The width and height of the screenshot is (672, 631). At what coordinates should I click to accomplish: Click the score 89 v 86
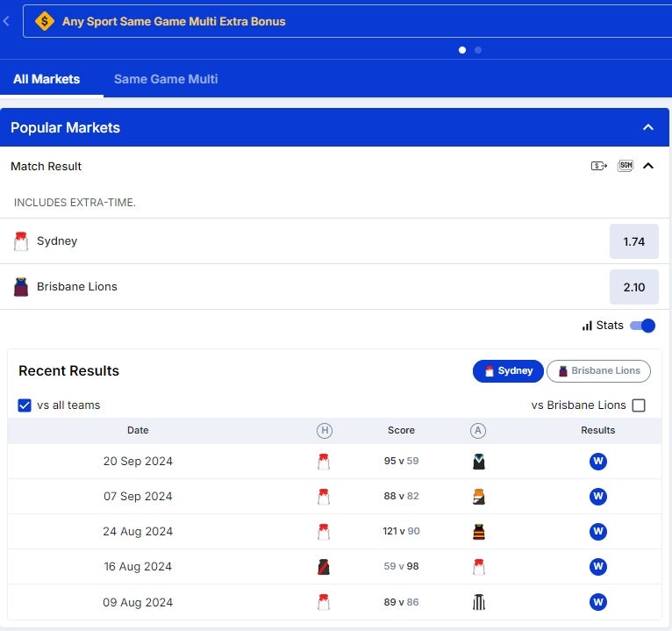[401, 602]
